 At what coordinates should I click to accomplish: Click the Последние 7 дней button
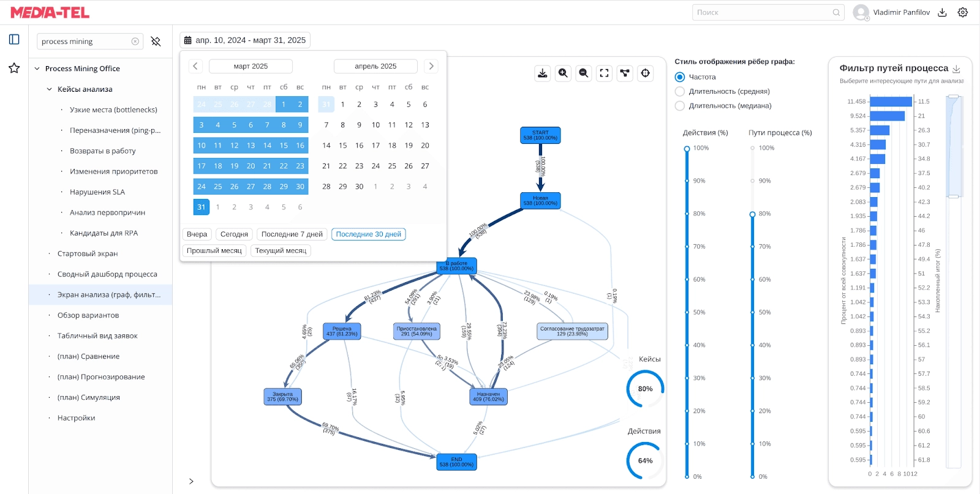click(292, 234)
